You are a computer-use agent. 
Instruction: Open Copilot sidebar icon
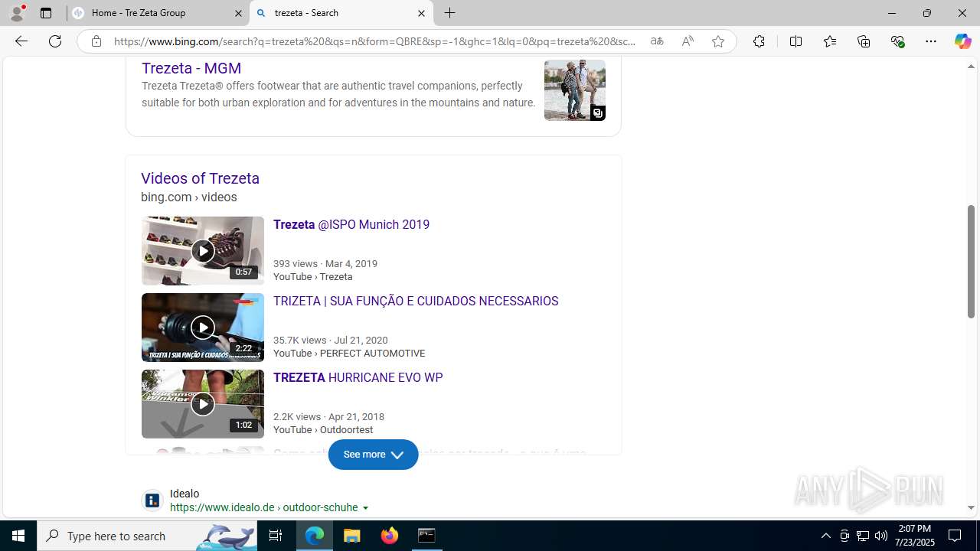(x=962, y=41)
